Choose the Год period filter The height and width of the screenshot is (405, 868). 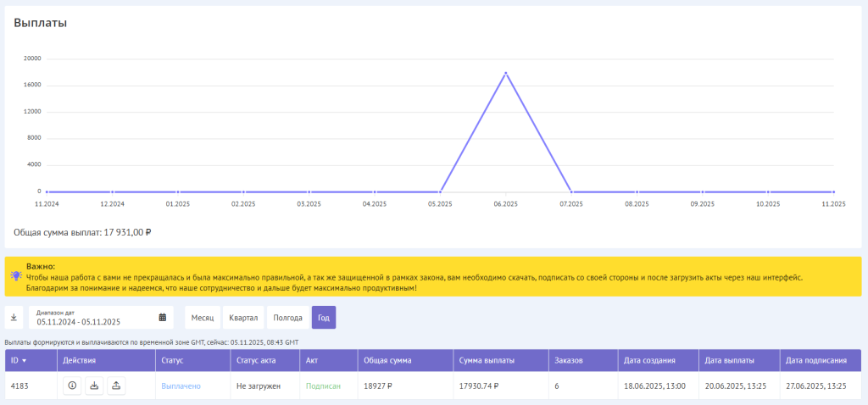(324, 318)
